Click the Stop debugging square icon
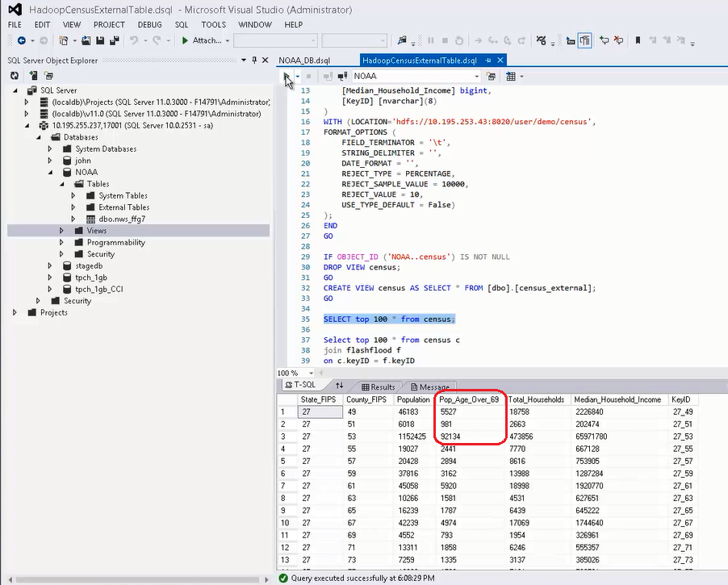 [445, 41]
